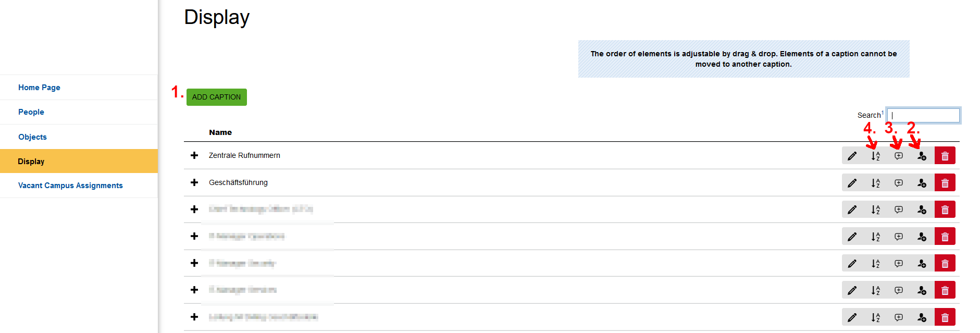Go to the People section
The height and width of the screenshot is (333, 980).
click(x=31, y=112)
